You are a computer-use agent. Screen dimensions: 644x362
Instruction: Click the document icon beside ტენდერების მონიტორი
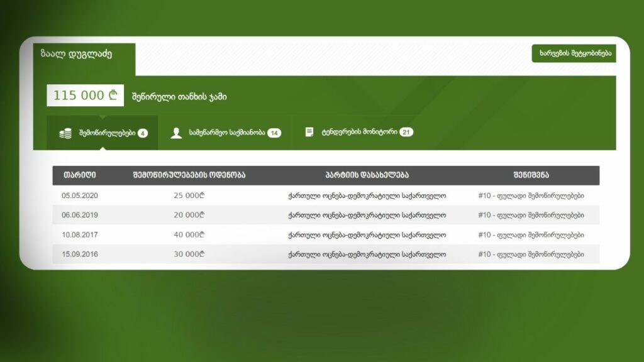pos(309,133)
